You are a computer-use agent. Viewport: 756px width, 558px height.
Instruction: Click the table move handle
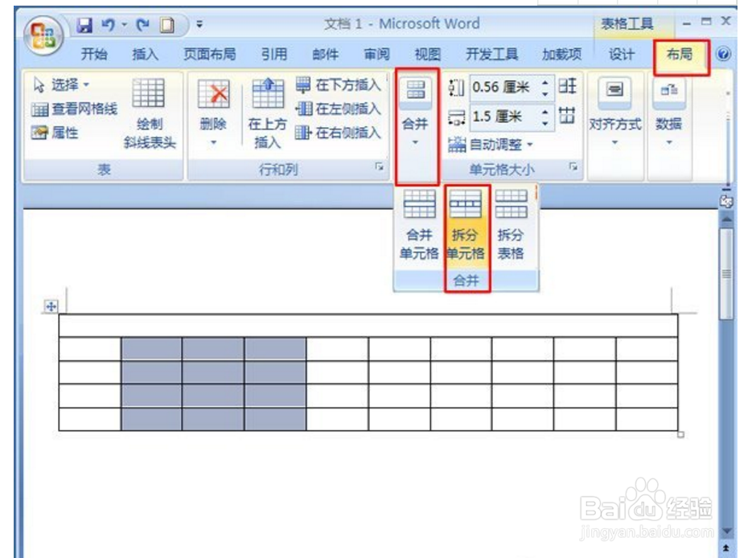pyautogui.click(x=51, y=306)
